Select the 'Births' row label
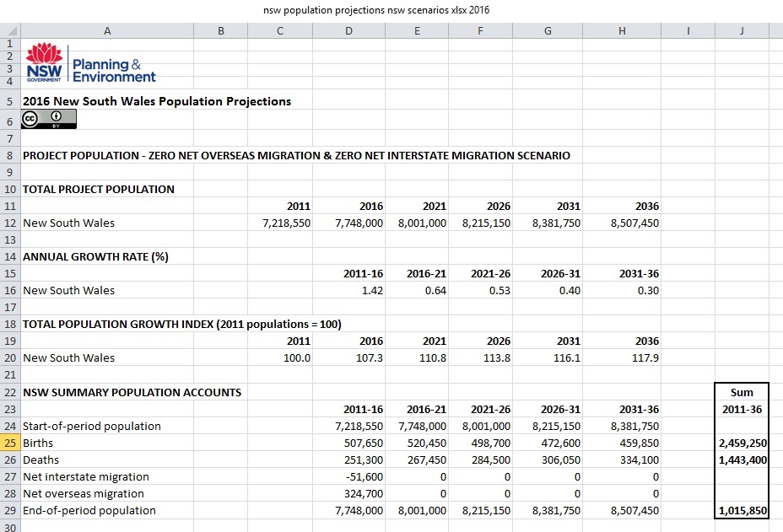 38,443
